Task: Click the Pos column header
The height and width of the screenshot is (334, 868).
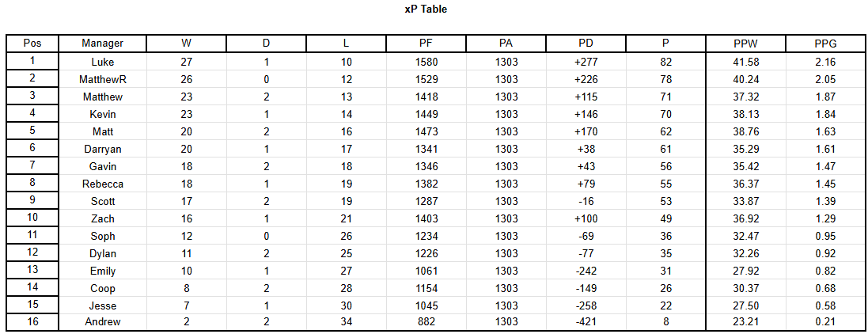Action: point(32,44)
